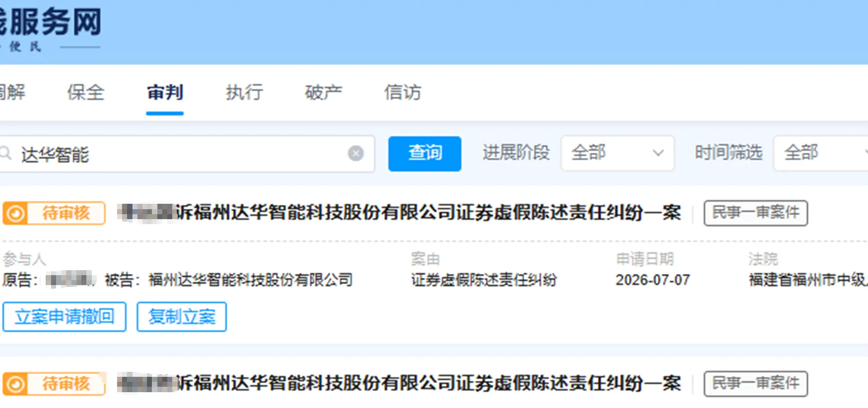868x408 pixels.
Task: Switch to the 破产 tab
Action: click(x=323, y=92)
